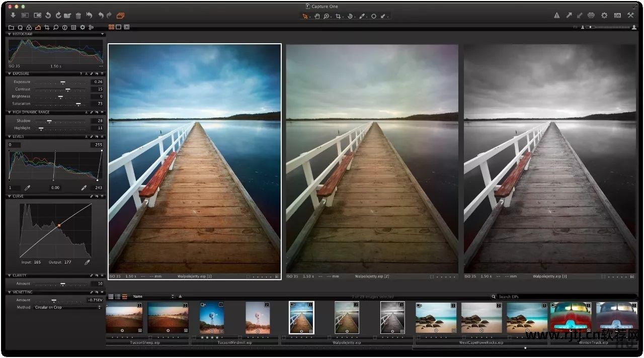This screenshot has width=644, height=358.
Task: Select the Crop tool in center toolbar
Action: [x=339, y=16]
